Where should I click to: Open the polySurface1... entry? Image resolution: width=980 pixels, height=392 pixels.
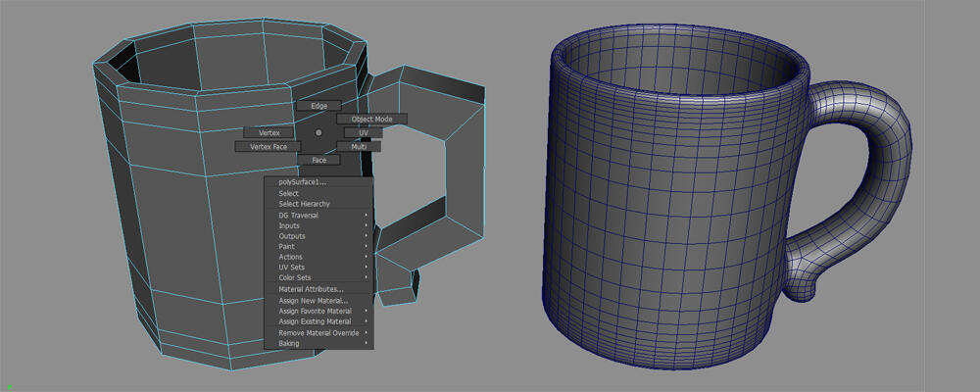point(318,182)
